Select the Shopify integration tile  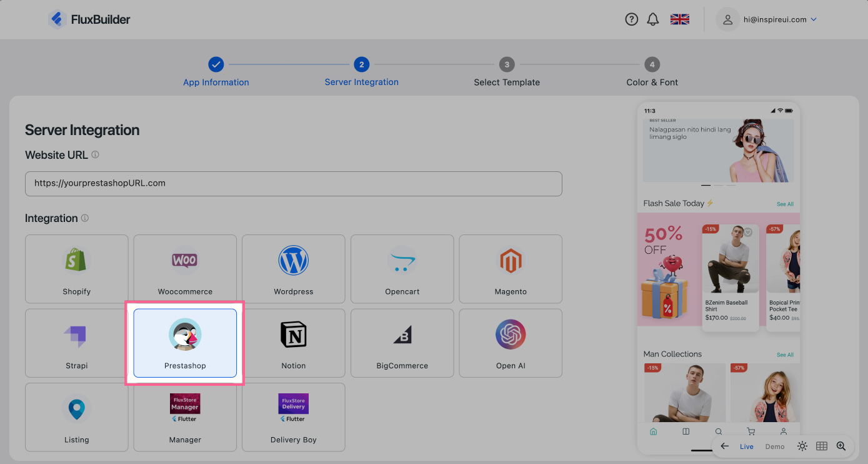click(x=77, y=269)
